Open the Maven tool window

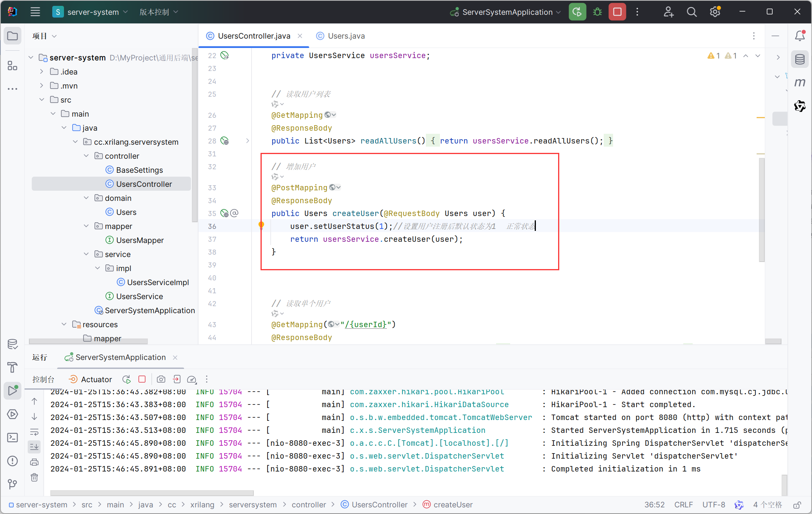[x=800, y=83]
